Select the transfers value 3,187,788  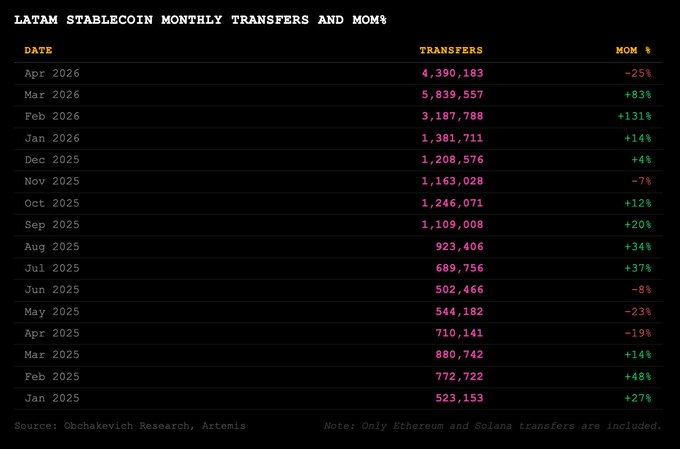coord(452,116)
